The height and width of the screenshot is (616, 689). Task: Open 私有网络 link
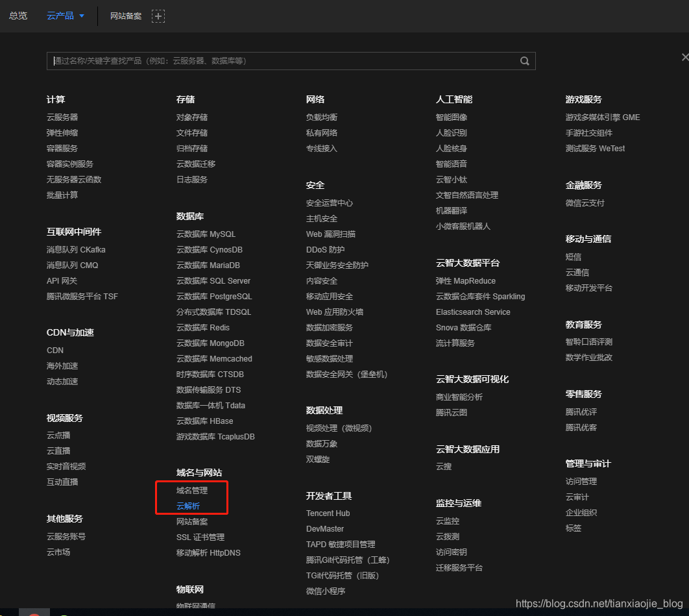click(x=322, y=133)
